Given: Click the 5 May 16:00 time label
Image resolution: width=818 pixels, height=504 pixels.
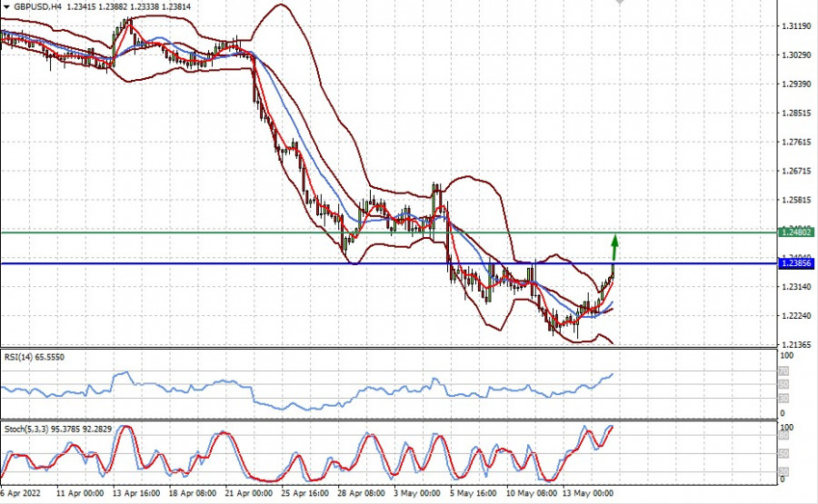Looking at the screenshot, I should 474,493.
